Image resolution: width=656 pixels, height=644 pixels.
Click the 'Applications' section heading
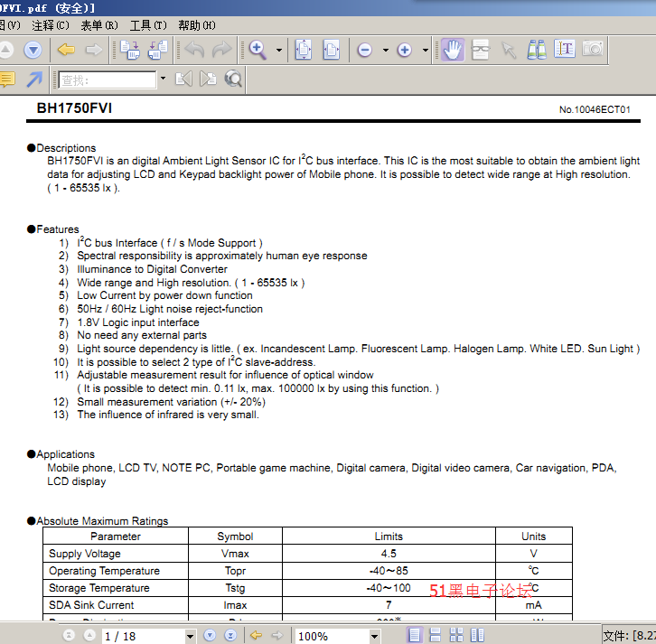[66, 454]
